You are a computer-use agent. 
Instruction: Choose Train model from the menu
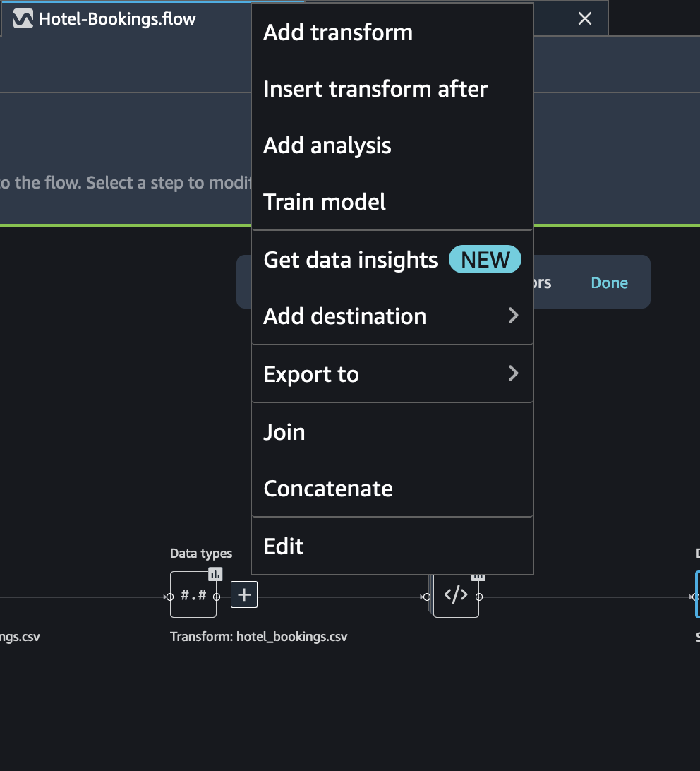pos(325,201)
